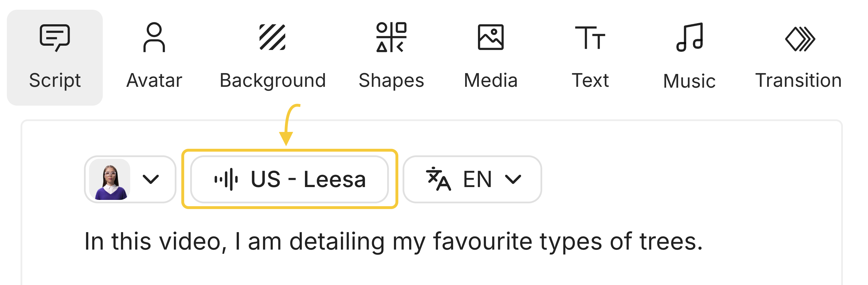This screenshot has width=868, height=285.
Task: Select the Background striped icon
Action: pyautogui.click(x=272, y=37)
